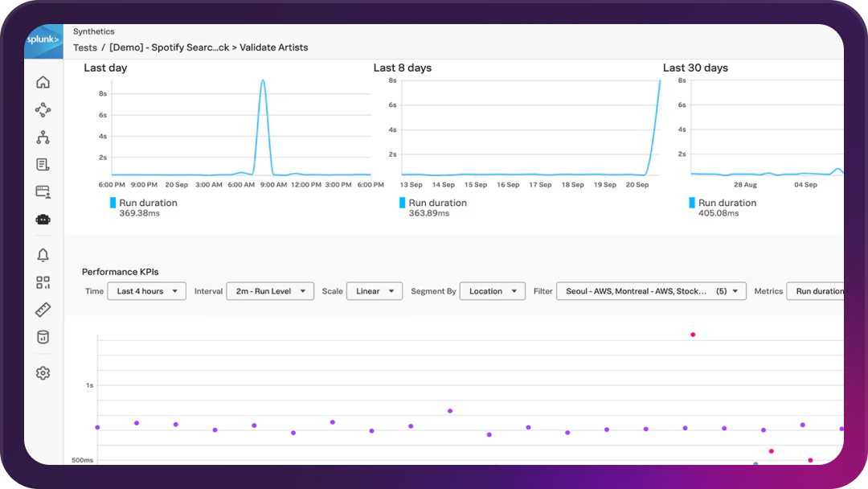Screen dimensions: 868x489
Task: Open the Settings gear icon
Action: pos(43,372)
